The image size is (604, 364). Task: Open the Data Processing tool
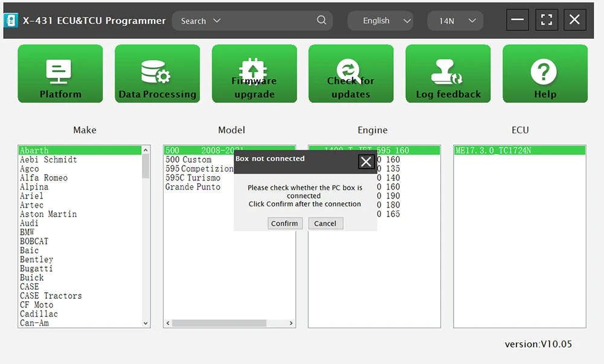coord(157,74)
